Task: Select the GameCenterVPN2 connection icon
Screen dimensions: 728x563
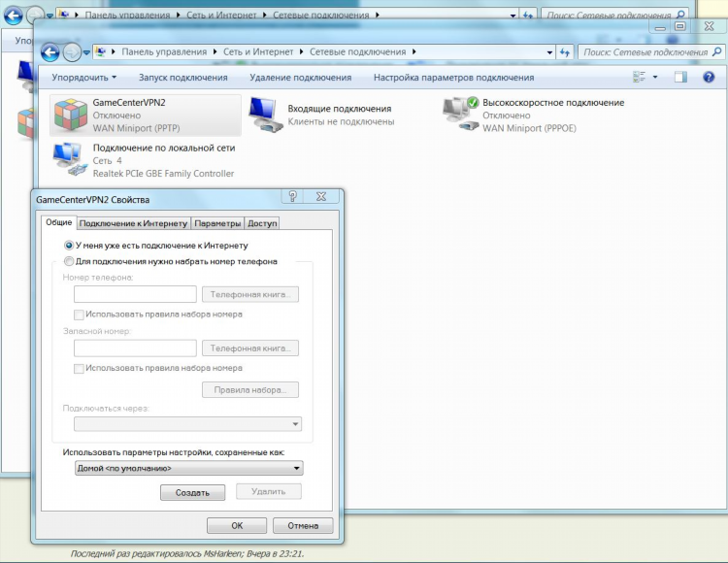Action: tap(71, 115)
